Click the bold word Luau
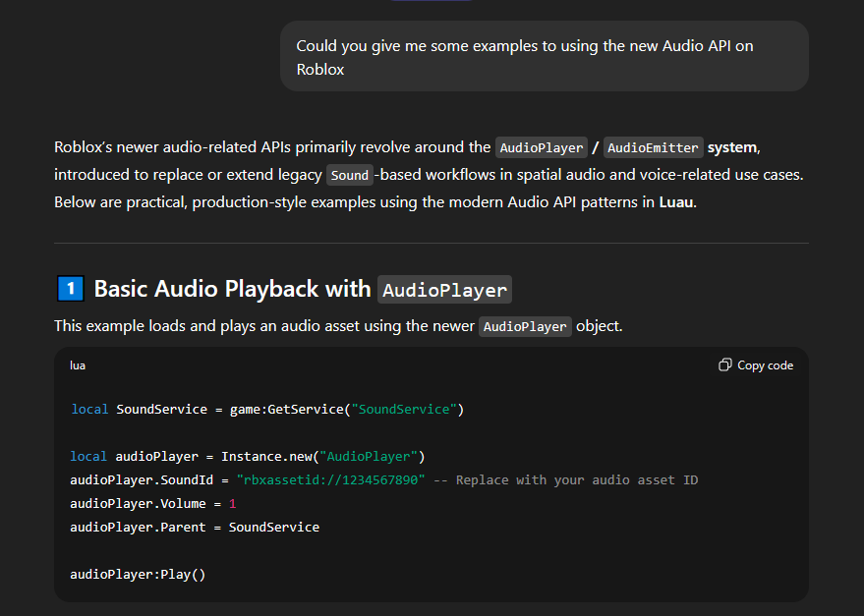Viewport: 864px width, 616px height. (x=676, y=202)
